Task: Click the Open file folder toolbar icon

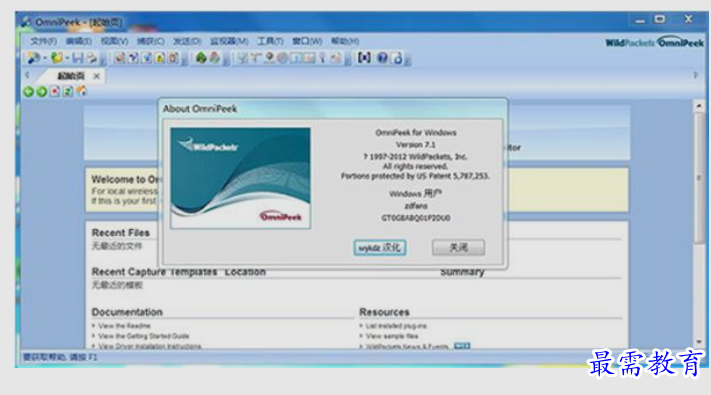Action: (x=57, y=58)
